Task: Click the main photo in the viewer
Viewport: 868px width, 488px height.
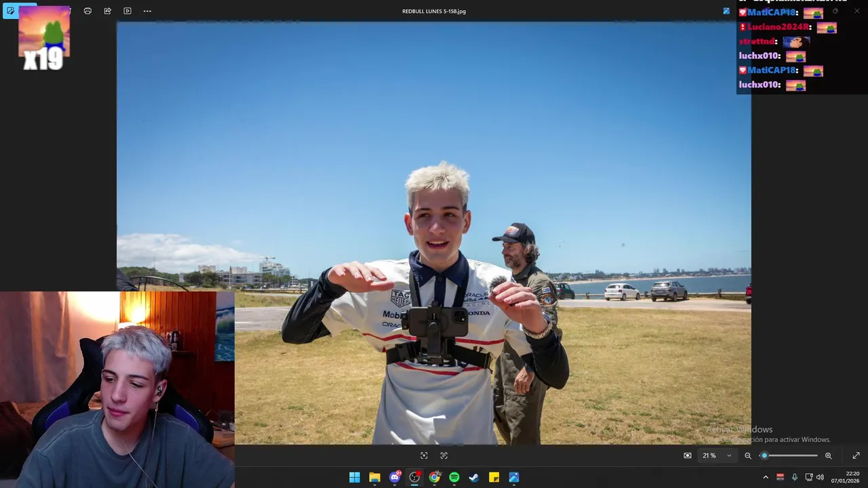Action: pyautogui.click(x=434, y=233)
